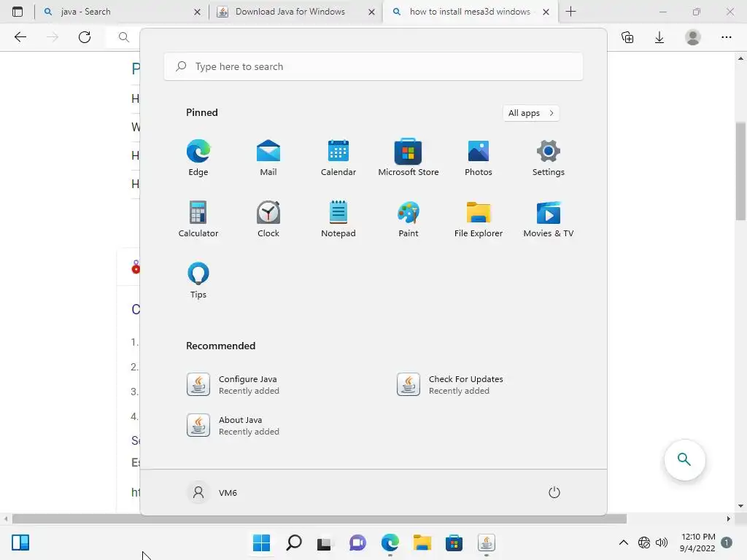Viewport: 747px width, 560px height.
Task: Click the Windows Start button on taskbar
Action: [261, 542]
